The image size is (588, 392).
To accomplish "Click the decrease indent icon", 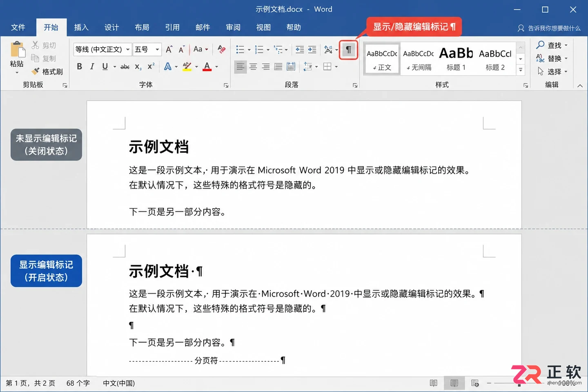I will [x=300, y=49].
